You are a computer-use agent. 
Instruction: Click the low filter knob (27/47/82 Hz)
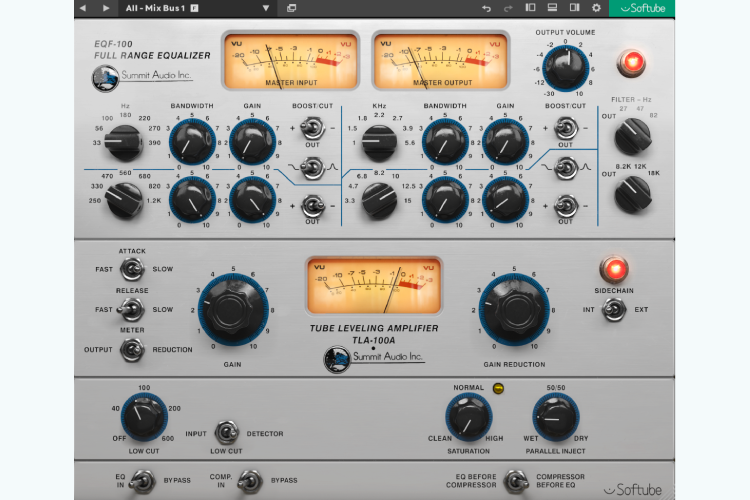coord(632,136)
